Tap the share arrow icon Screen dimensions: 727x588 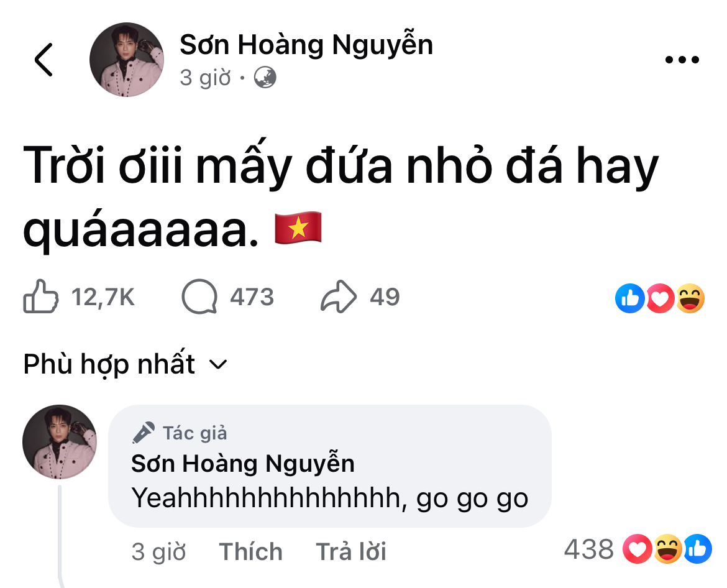(339, 297)
